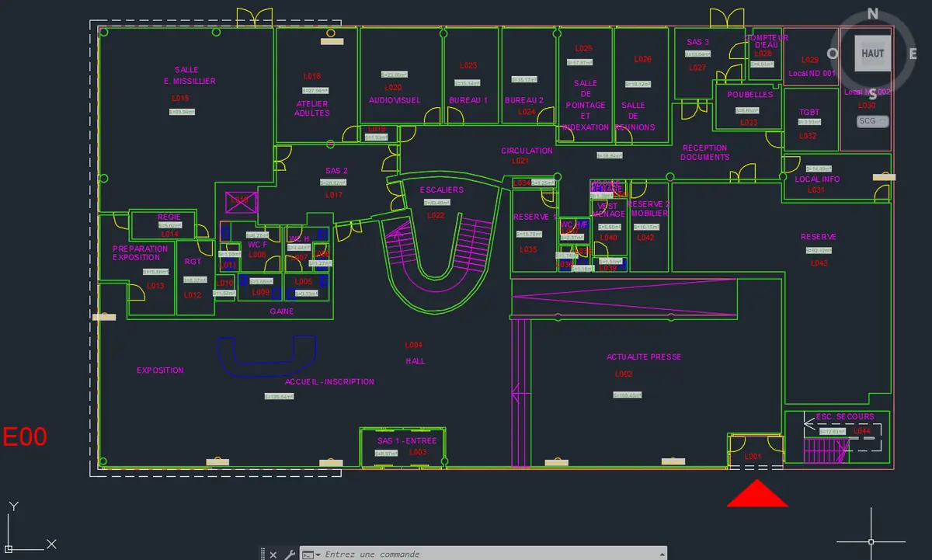Select the E direction on the ViewCube compass
Image resolution: width=932 pixels, height=560 pixels.
click(x=913, y=54)
